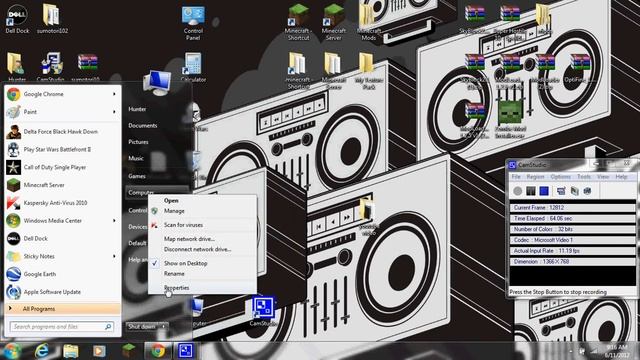Launch Delta Force Black Hawk Down
This screenshot has height=360, width=640.
click(62, 131)
